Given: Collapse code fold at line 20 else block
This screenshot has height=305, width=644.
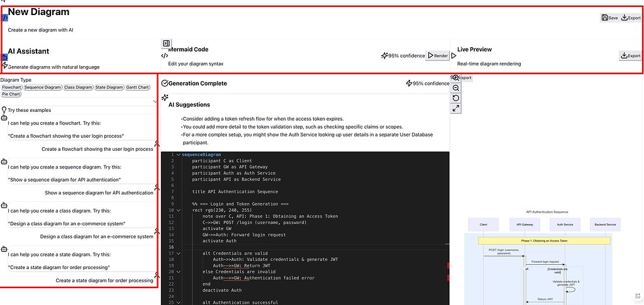Looking at the screenshot, I should (x=178, y=272).
